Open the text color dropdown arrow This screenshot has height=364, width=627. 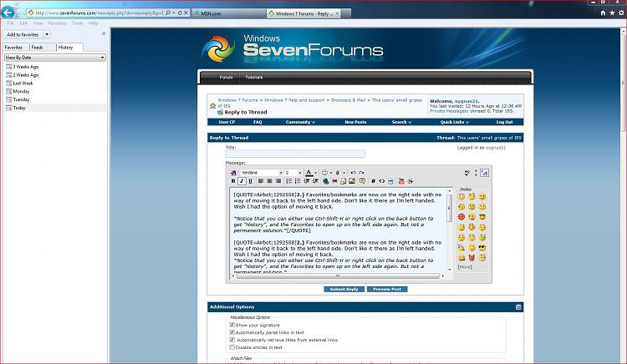pos(316,173)
